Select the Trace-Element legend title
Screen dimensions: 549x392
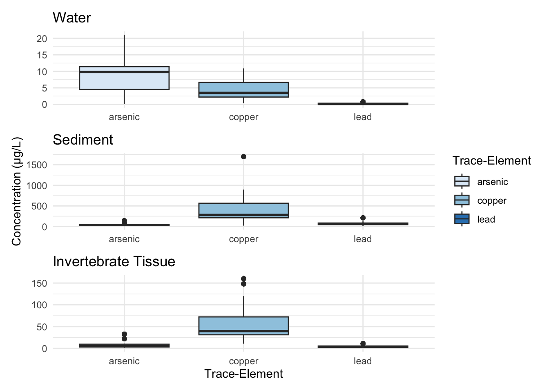click(x=491, y=161)
